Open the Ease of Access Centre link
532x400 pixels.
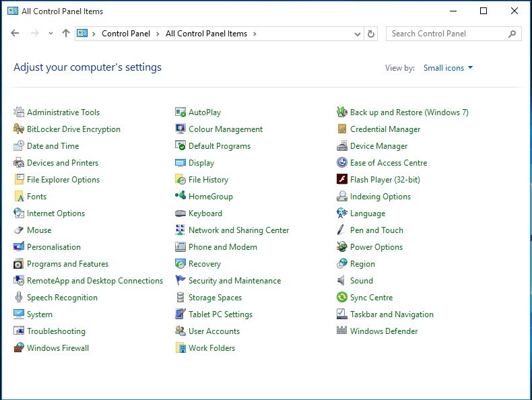point(389,163)
